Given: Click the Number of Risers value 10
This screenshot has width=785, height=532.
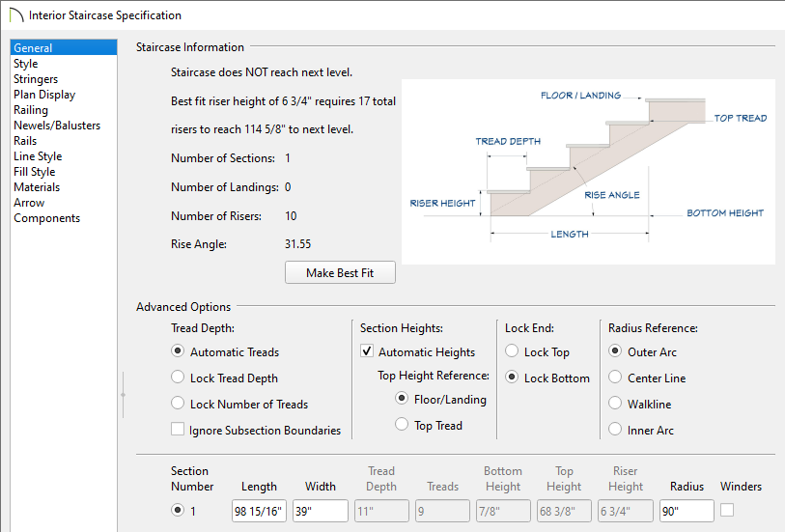Looking at the screenshot, I should tap(291, 216).
